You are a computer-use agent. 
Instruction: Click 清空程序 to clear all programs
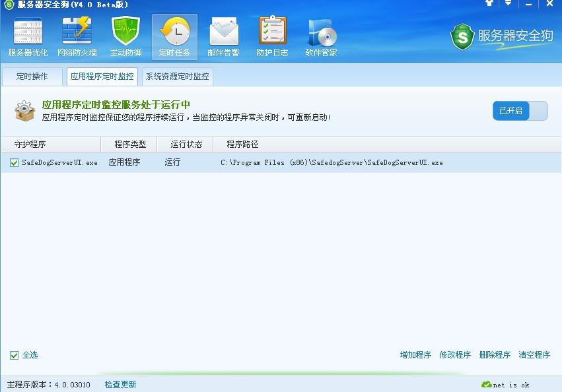(x=532, y=354)
